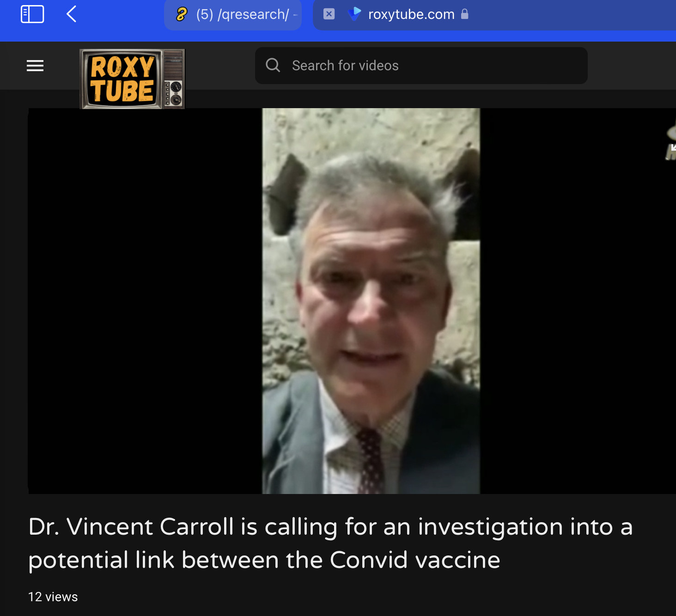Select the roxytube.com address text

tap(411, 14)
